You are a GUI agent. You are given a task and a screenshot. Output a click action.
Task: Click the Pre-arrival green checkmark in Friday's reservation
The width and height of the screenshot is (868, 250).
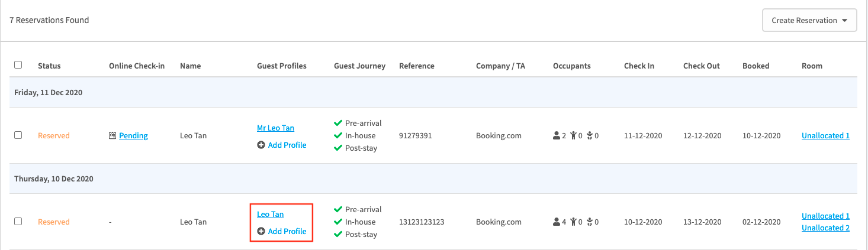[x=338, y=124]
